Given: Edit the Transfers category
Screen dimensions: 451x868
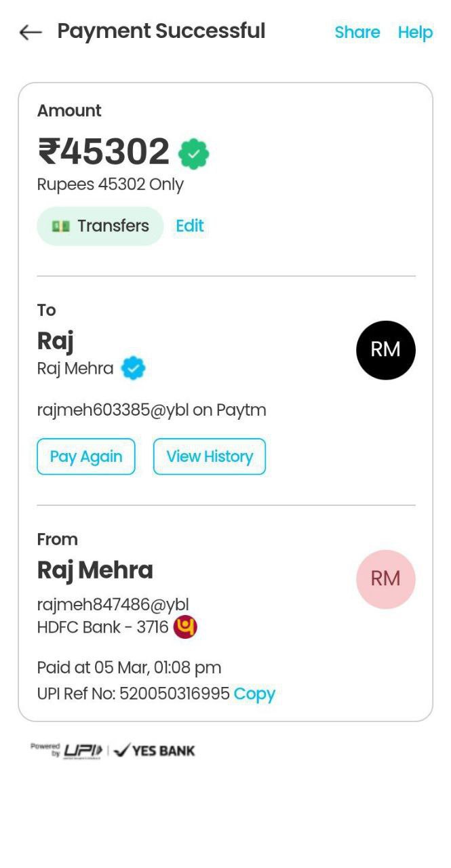Looking at the screenshot, I should click(189, 226).
